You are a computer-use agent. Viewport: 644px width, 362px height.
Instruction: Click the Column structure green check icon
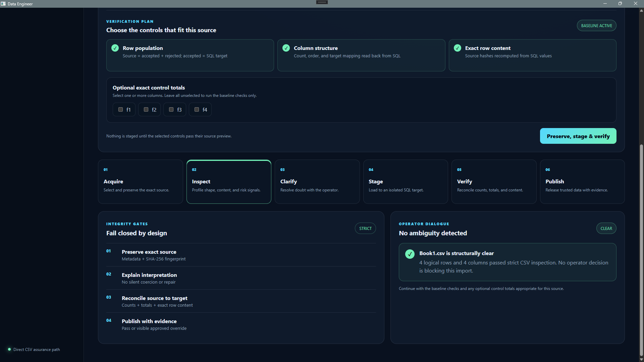tap(286, 48)
